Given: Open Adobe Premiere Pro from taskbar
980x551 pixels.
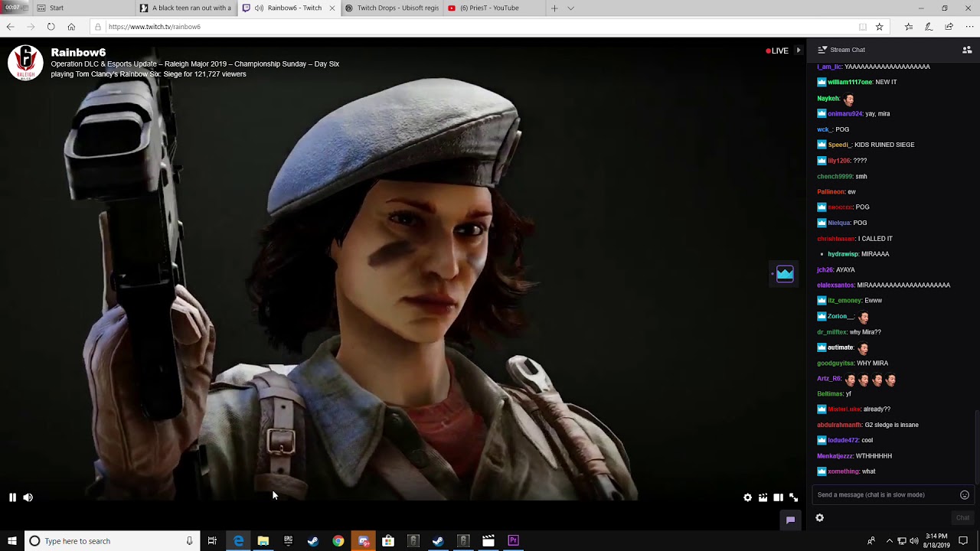Looking at the screenshot, I should pyautogui.click(x=513, y=541).
